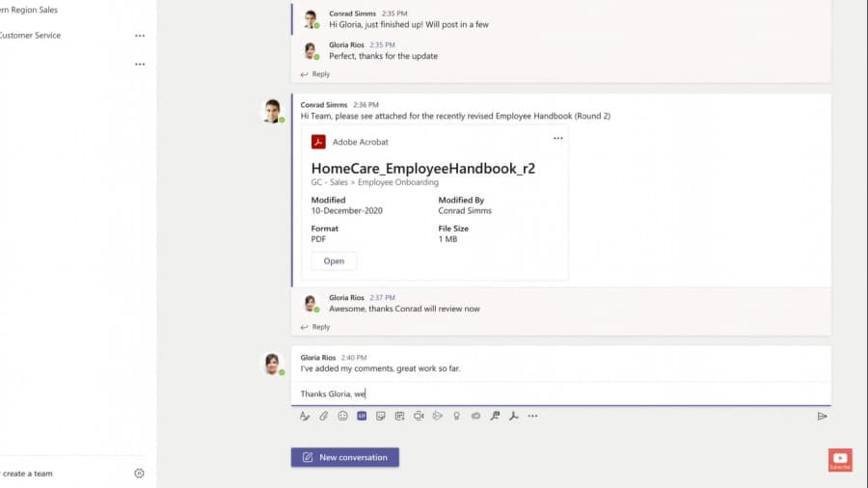This screenshot has width=868, height=488.
Task: Click the Open button on the PDF card
Action: point(334,261)
